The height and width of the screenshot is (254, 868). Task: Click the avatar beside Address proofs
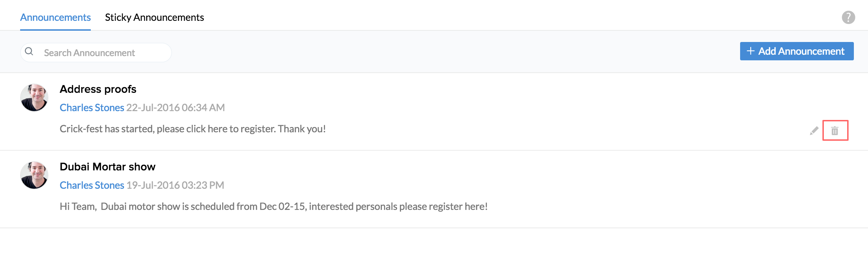click(34, 98)
